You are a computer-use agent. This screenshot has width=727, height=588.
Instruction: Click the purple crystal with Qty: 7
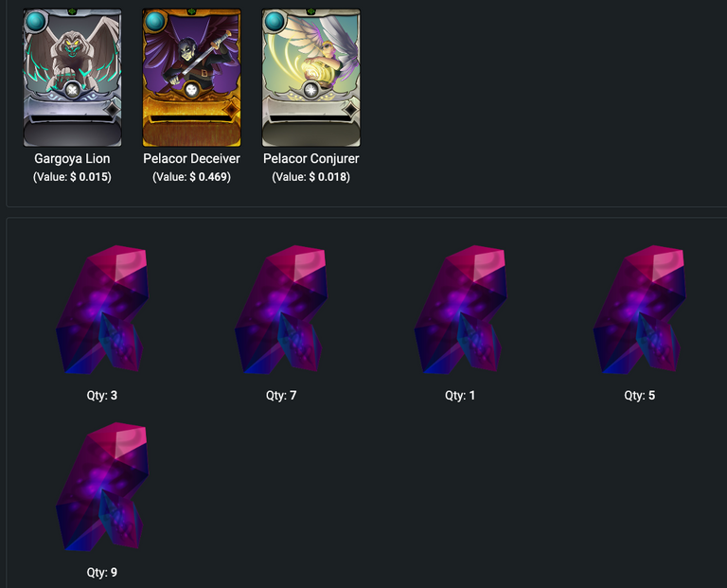281,310
